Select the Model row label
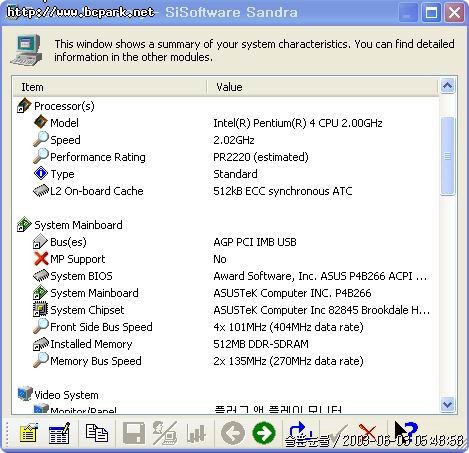 (x=64, y=123)
